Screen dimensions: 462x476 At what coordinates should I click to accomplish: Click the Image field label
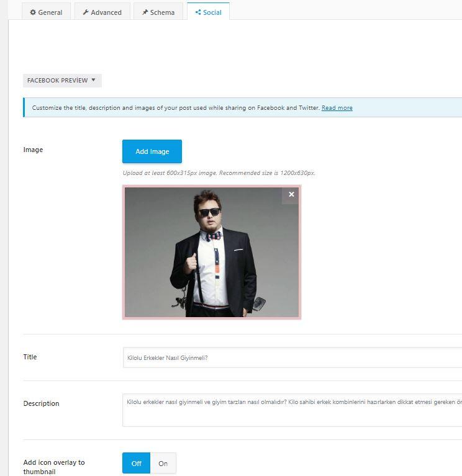(33, 150)
